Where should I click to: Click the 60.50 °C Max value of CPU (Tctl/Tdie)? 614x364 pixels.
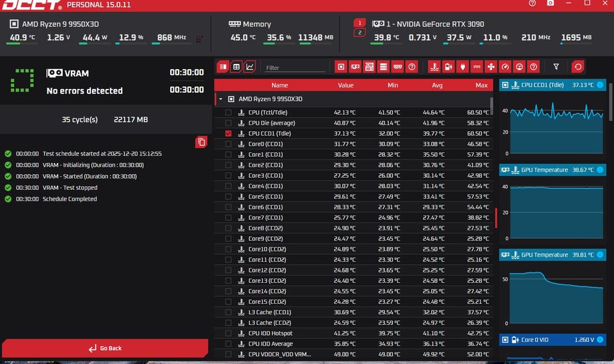(478, 113)
